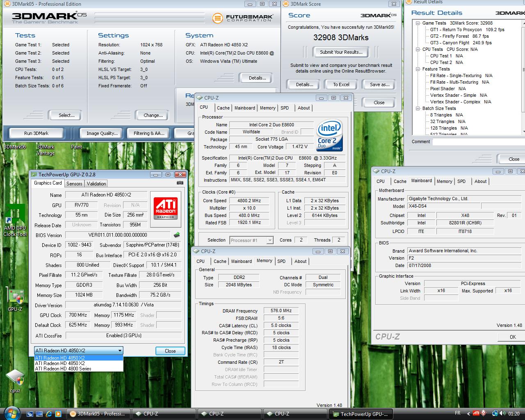The width and height of the screenshot is (525, 420).
Task: Open the Processor #1 selection dropdown
Action: pos(251,240)
